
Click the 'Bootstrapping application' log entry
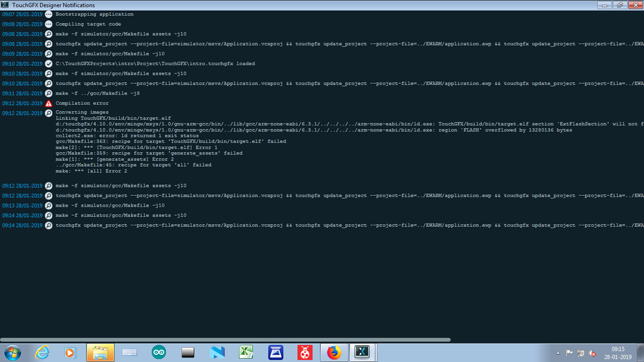[x=95, y=14]
